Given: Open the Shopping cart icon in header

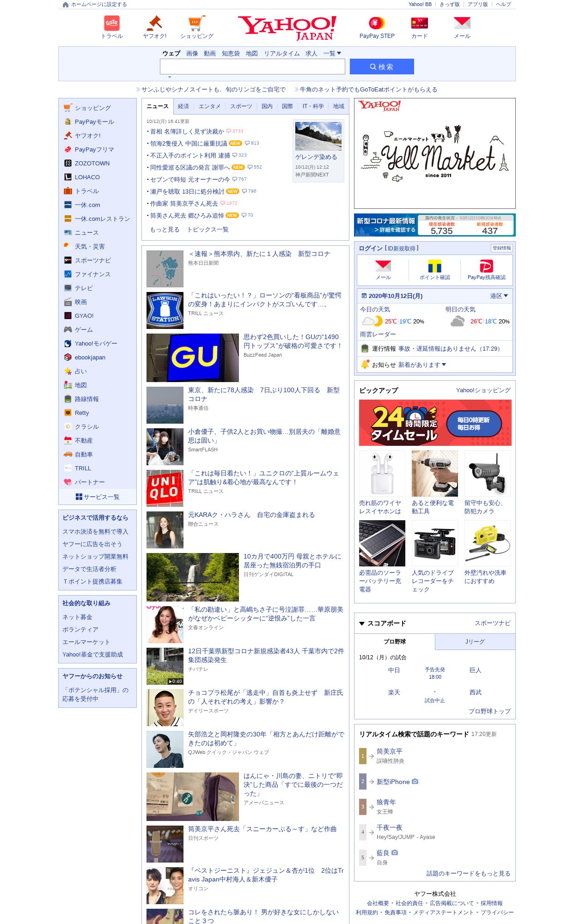Looking at the screenshot, I should (196, 23).
